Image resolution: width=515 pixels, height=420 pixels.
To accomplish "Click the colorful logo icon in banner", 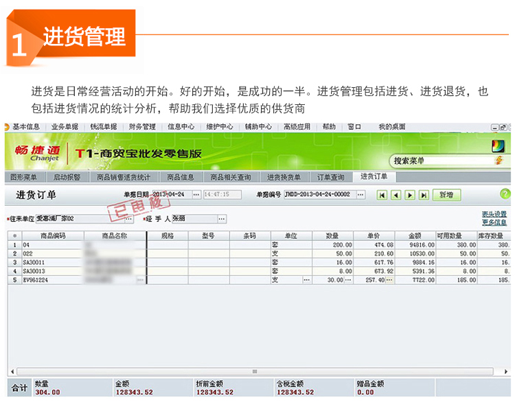I will (x=498, y=145).
